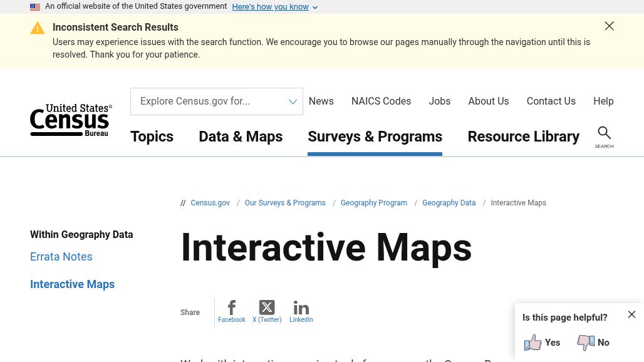This screenshot has height=362, width=644.
Task: Open the Topics main menu
Action: coord(152,137)
